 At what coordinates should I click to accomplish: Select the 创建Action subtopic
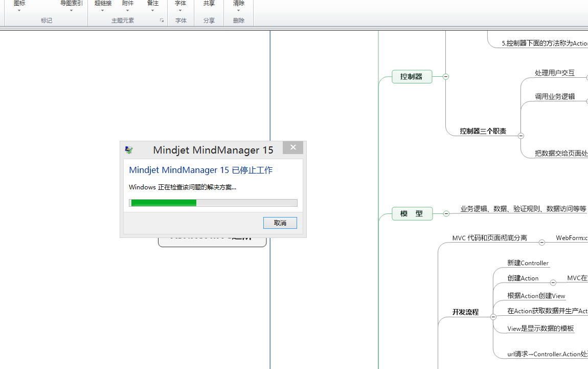[523, 278]
